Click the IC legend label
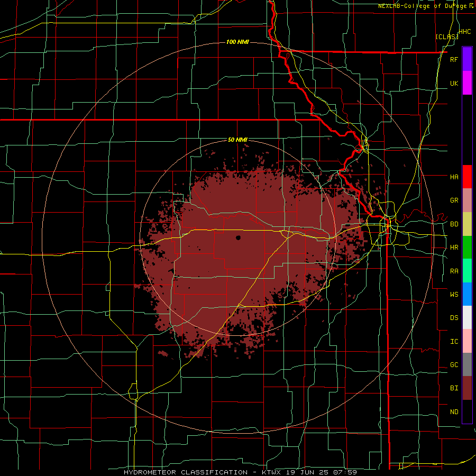The height and width of the screenshot is (476, 476). click(x=454, y=341)
